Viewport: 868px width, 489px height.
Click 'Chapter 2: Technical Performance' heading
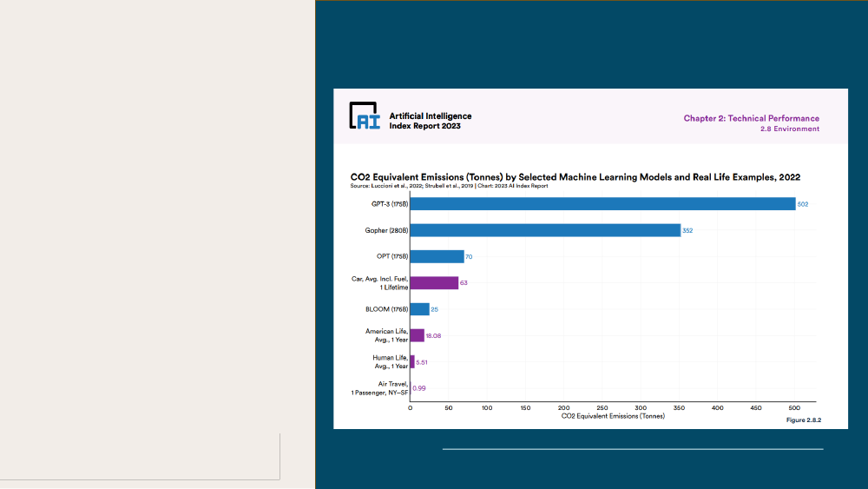751,118
